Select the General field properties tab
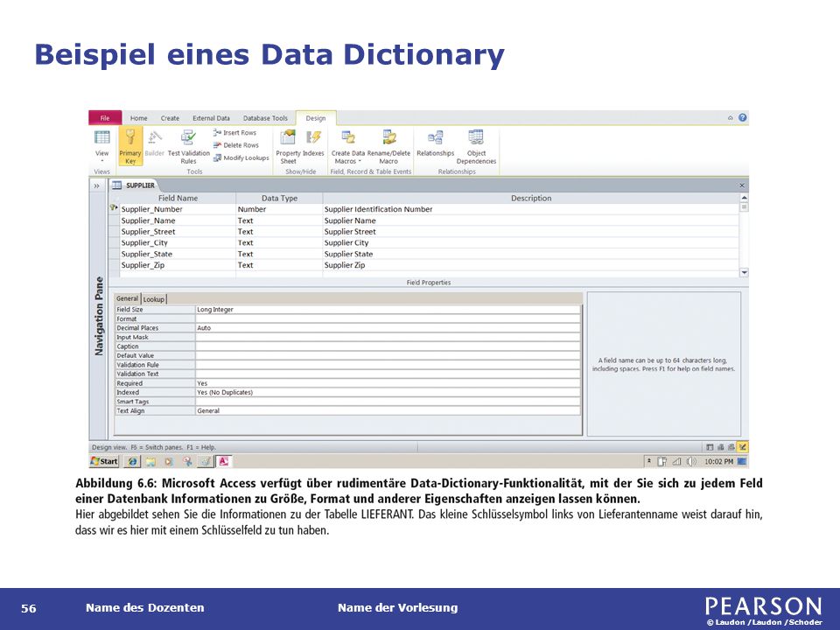 click(x=127, y=298)
